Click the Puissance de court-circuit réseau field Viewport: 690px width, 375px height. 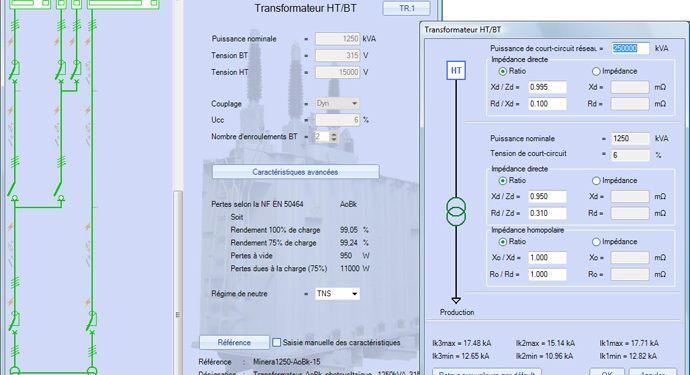pyautogui.click(x=630, y=48)
